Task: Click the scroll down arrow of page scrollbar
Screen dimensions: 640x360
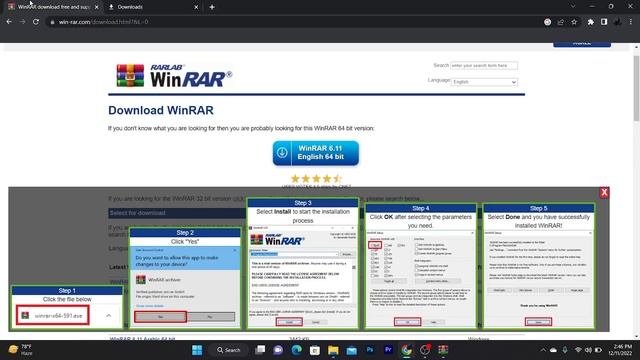Action: click(636, 336)
